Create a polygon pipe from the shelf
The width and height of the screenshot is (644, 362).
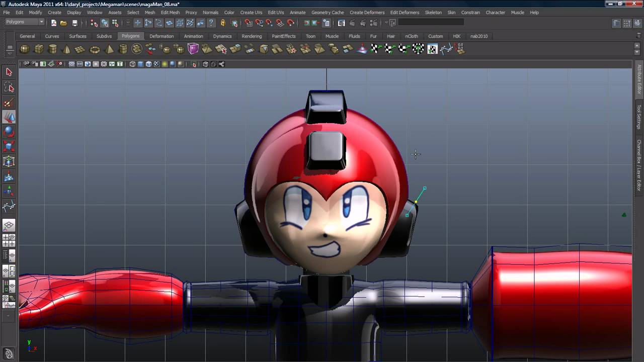123,49
